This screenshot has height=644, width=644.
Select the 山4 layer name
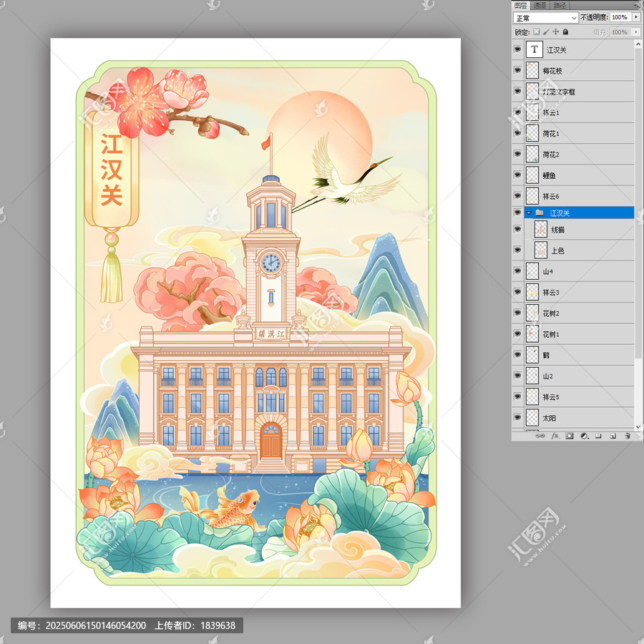pos(547,271)
